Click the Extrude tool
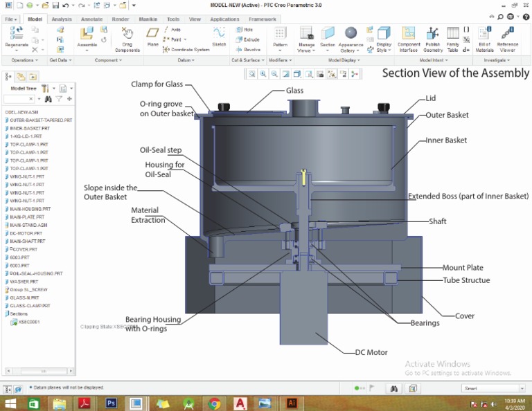Screen dimensions: 532x411 click(x=248, y=39)
